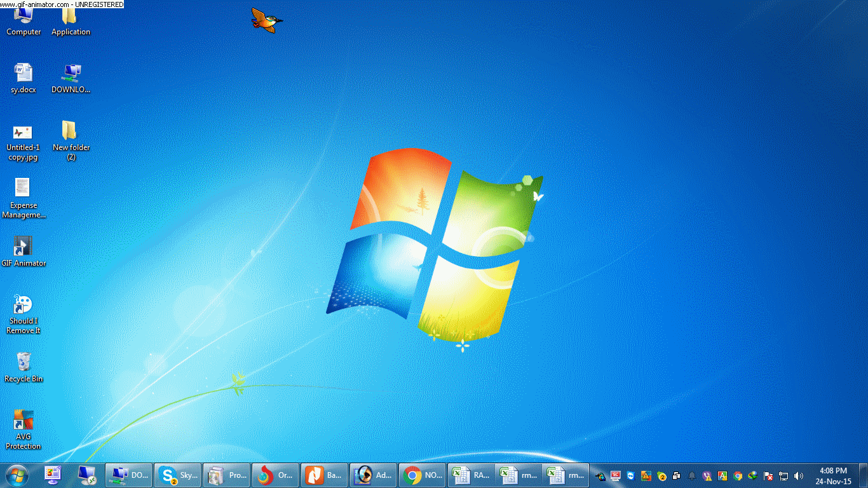Click the red SC screen capture tray icon
Image resolution: width=868 pixels, height=488 pixels.
615,476
